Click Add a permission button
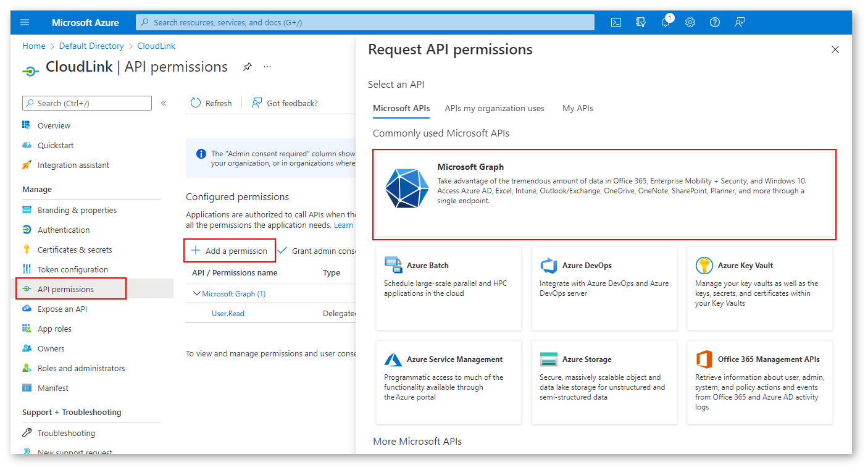 230,251
